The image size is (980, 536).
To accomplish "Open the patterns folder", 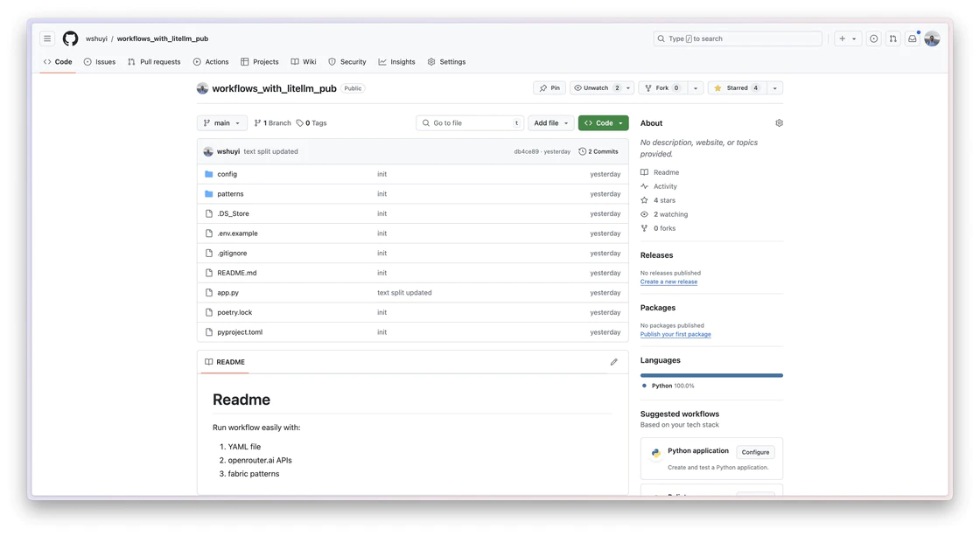I will 231,194.
